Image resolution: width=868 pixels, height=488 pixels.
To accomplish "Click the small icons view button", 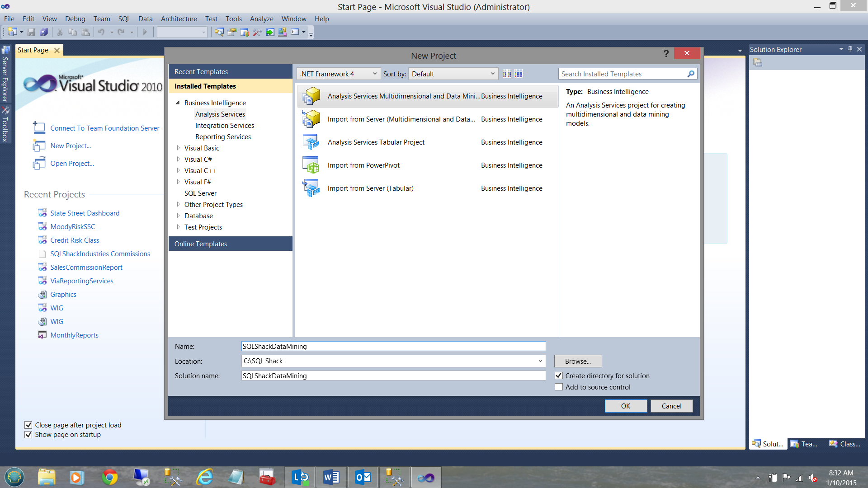I will click(507, 74).
